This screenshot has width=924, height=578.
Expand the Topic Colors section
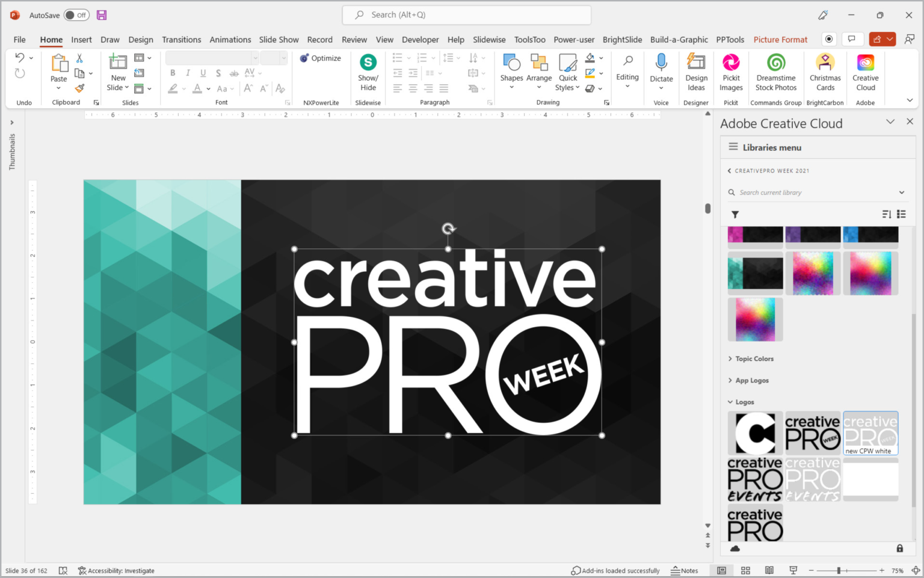[754, 358]
